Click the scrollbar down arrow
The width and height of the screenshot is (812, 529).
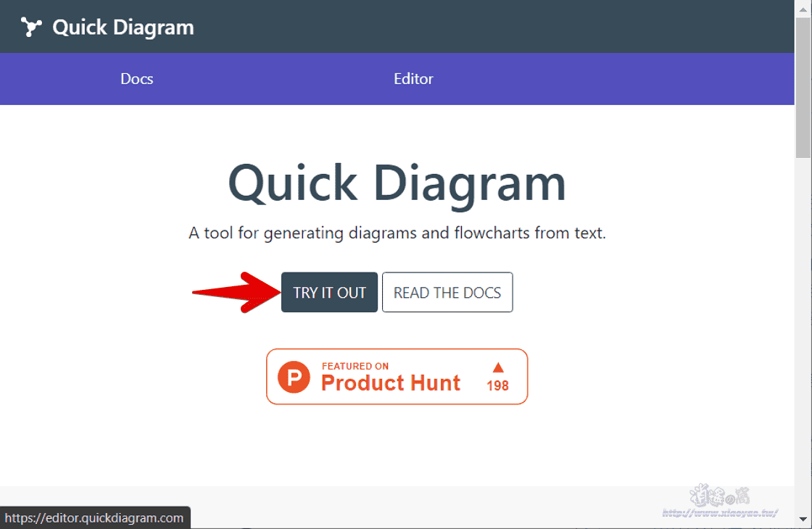[803, 519]
